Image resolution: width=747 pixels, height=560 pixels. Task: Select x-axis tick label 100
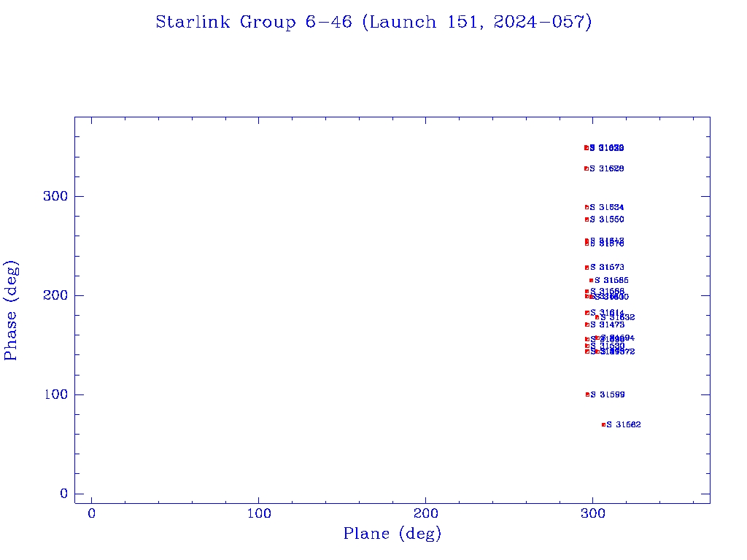click(x=259, y=514)
